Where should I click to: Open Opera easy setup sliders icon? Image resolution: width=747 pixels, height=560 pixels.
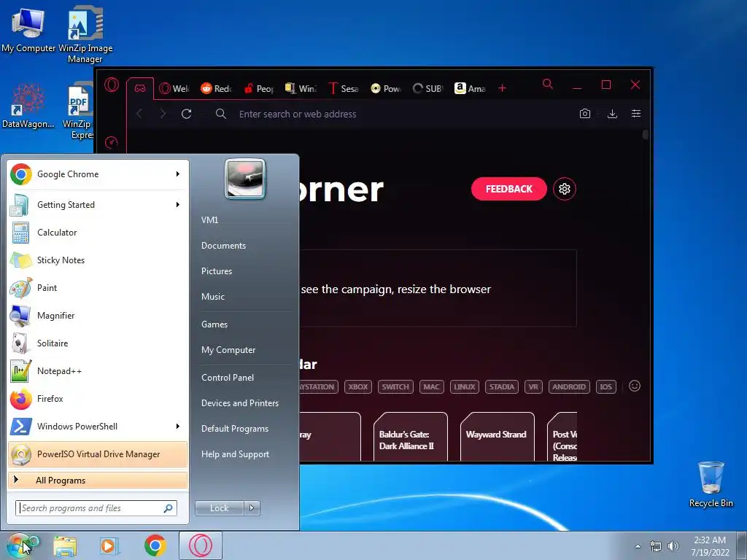tap(636, 113)
